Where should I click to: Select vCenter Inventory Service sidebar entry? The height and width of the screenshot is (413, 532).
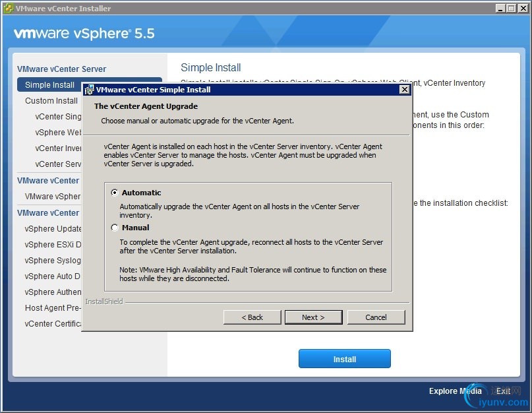pyautogui.click(x=58, y=148)
